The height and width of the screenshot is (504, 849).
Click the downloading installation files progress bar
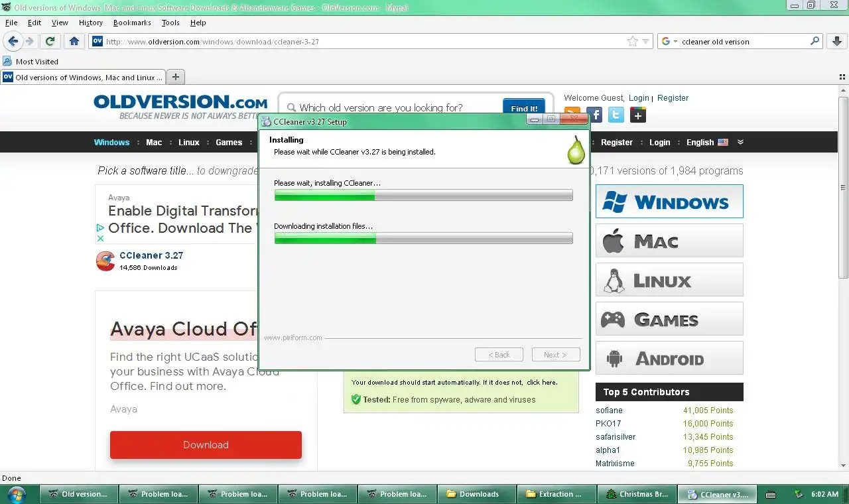coord(423,238)
